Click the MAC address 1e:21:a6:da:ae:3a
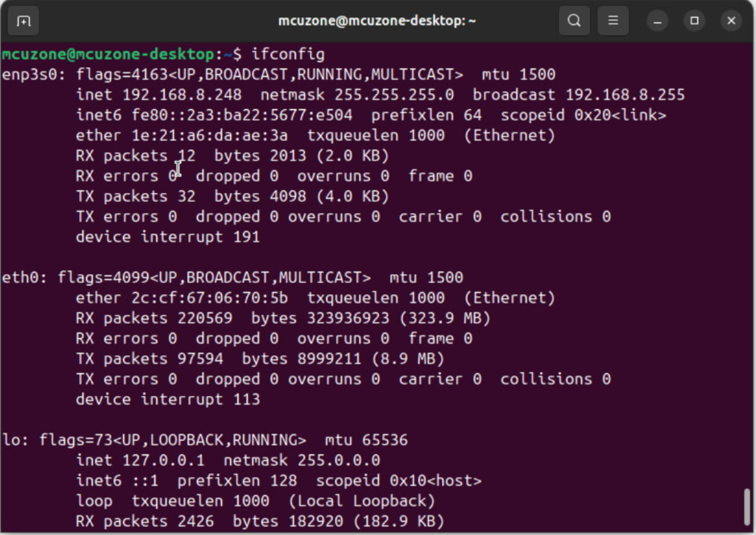 210,136
